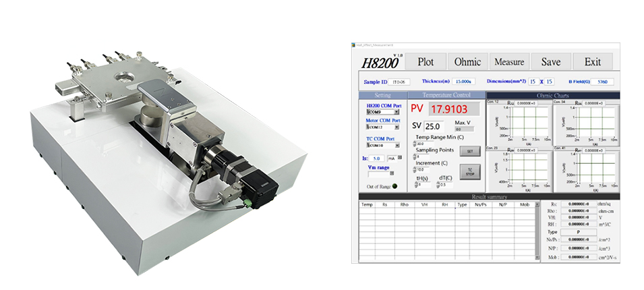Click the TC STOP button
Viewport: 644px width, 290px height.
pyautogui.click(x=470, y=172)
